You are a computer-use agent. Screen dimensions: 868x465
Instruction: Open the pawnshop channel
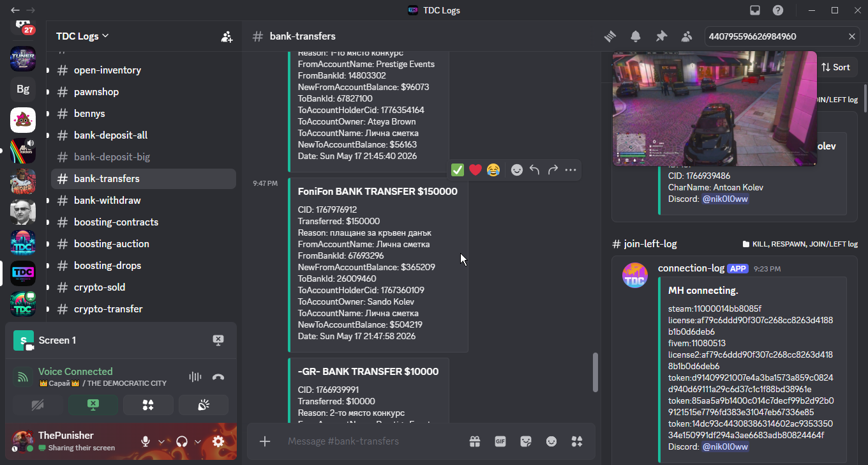[x=144, y=92]
